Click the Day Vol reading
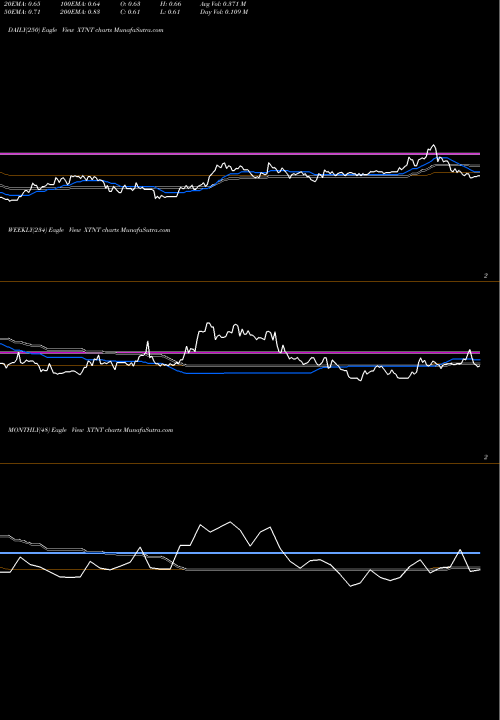Image resolution: width=500 pixels, height=720 pixels. pyautogui.click(x=224, y=12)
